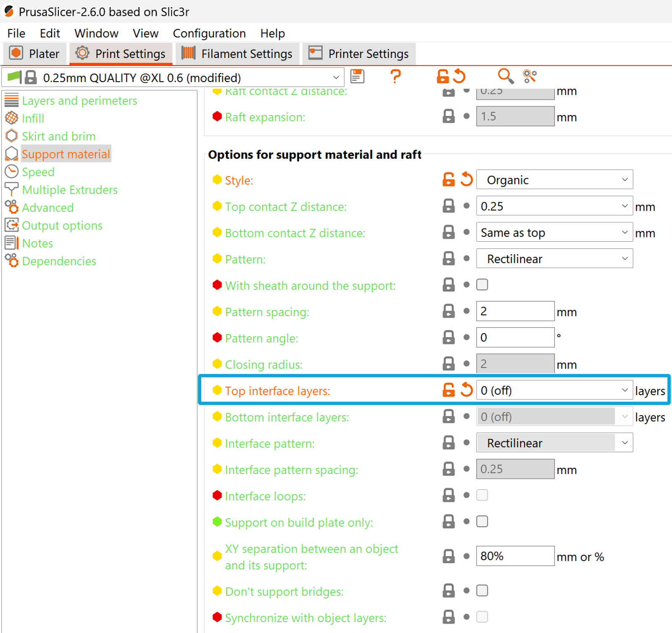Reset Style to system value using unlocked padlock
The image size is (672, 633).
click(x=449, y=179)
